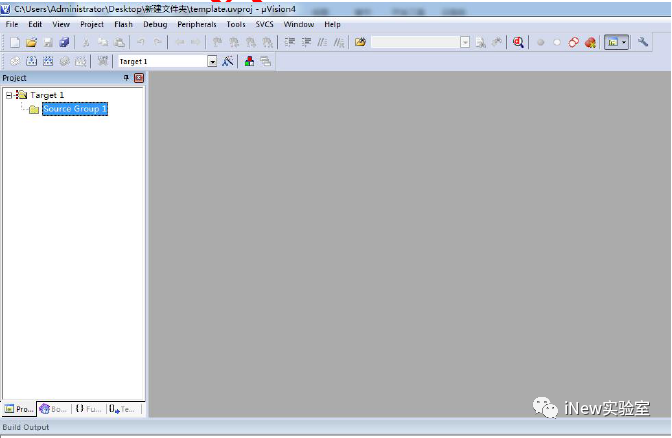This screenshot has width=672, height=438.
Task: Click the Insert/Remove Bookmark icon
Action: (x=218, y=42)
